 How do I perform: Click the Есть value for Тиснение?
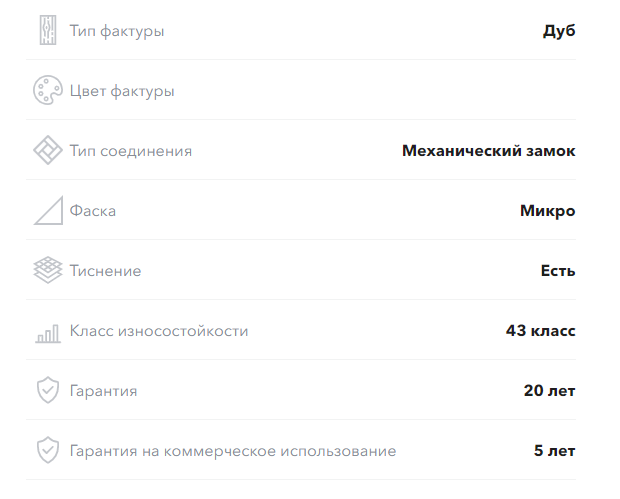(558, 271)
